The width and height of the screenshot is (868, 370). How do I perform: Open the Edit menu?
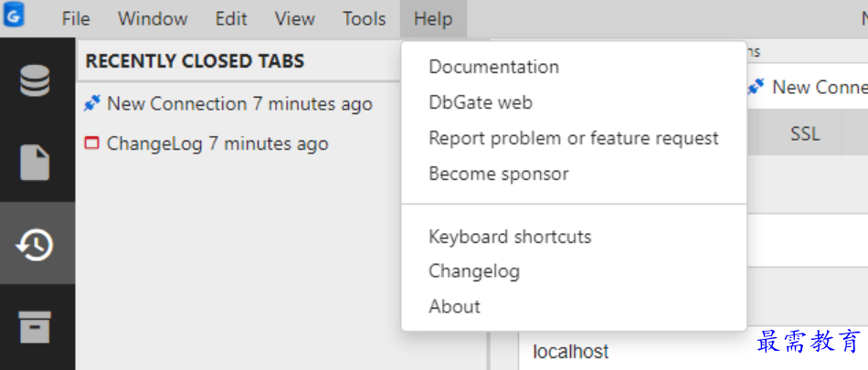[231, 19]
